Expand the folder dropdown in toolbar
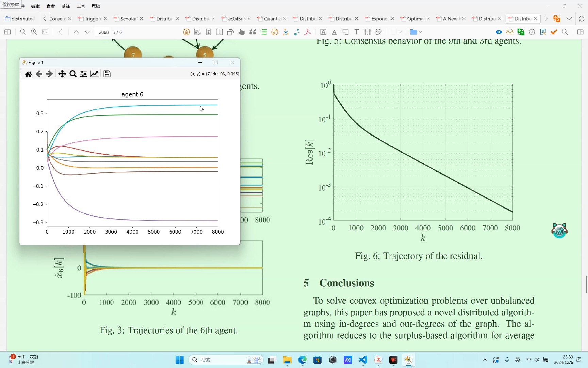This screenshot has width=588, height=368. 420,32
